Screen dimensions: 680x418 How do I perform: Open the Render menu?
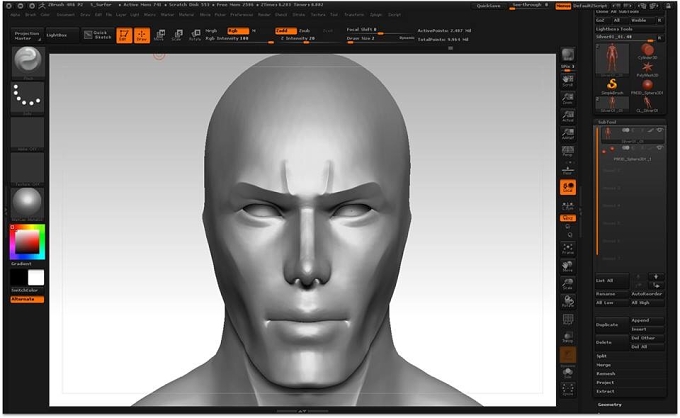coord(264,15)
